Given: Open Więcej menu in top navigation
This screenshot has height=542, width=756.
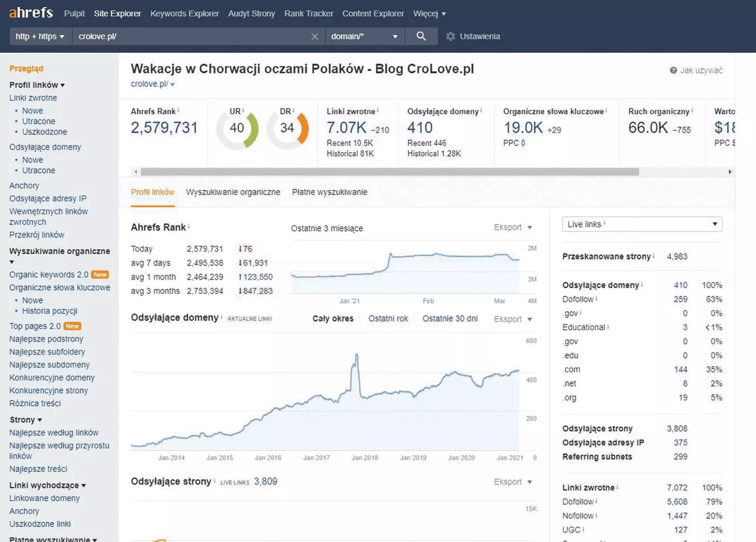Looking at the screenshot, I should 429,14.
